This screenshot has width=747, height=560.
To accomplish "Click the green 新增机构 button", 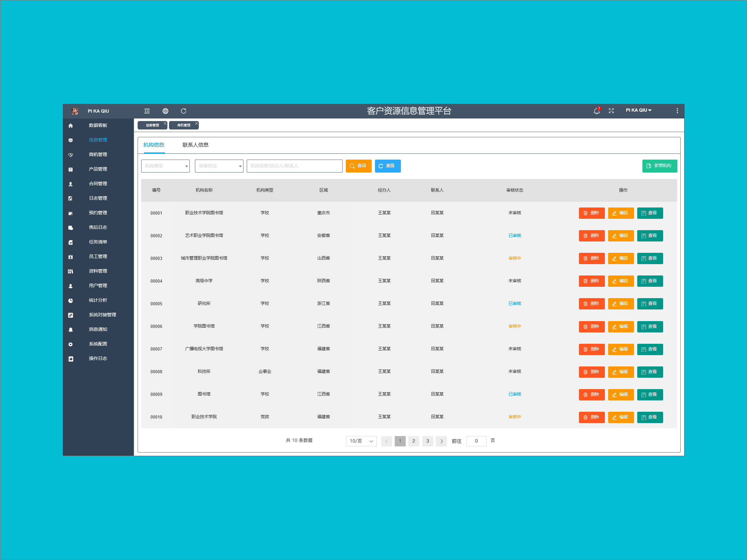I will click(660, 166).
